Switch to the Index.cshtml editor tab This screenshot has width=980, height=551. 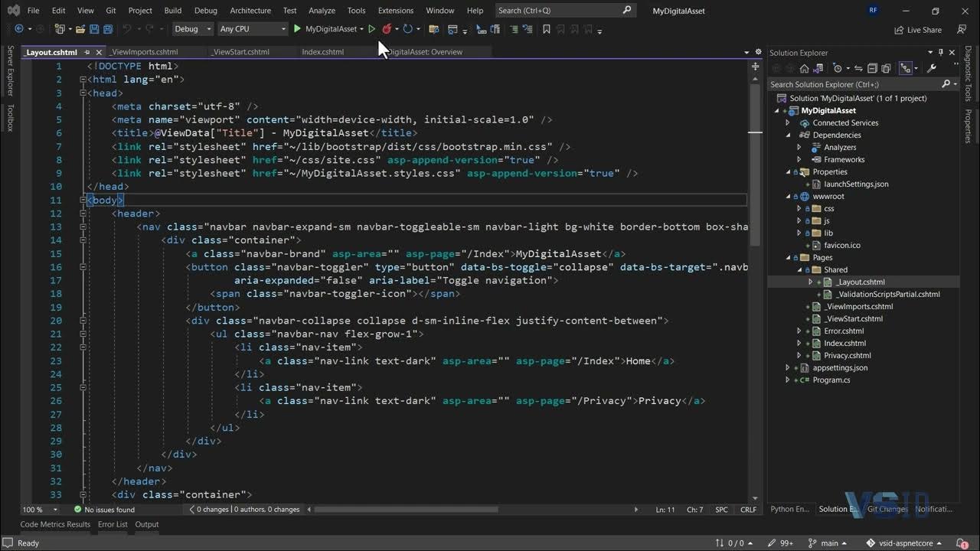323,52
